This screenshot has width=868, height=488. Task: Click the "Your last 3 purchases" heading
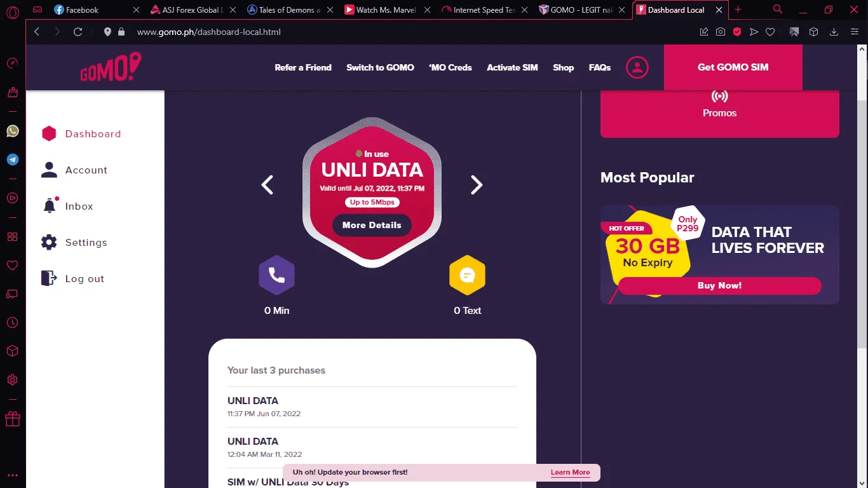pyautogui.click(x=276, y=370)
